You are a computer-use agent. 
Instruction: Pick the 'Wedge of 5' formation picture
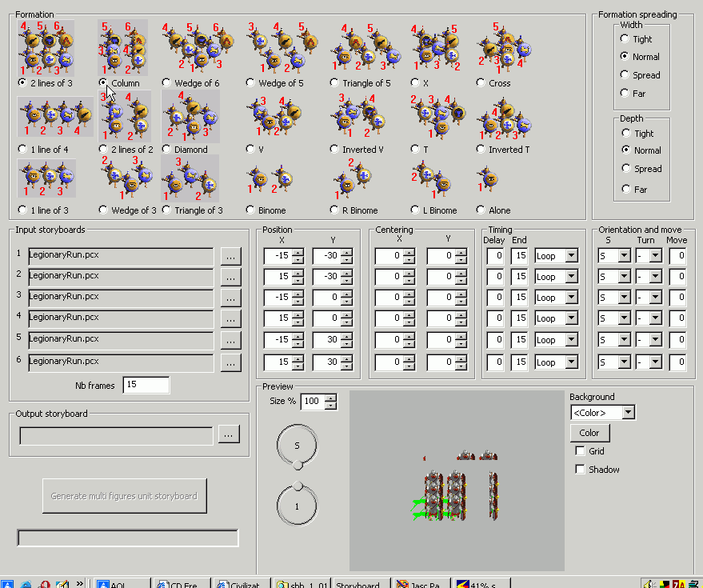pyautogui.click(x=282, y=47)
